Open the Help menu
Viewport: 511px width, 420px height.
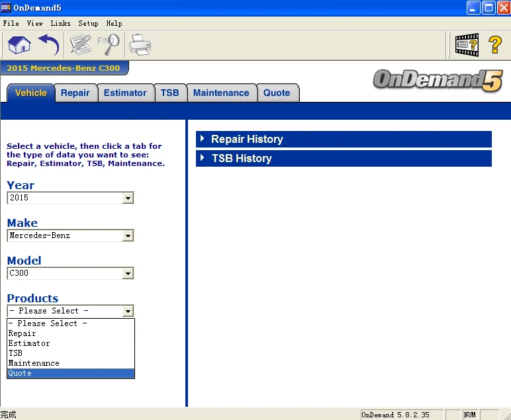[x=114, y=23]
